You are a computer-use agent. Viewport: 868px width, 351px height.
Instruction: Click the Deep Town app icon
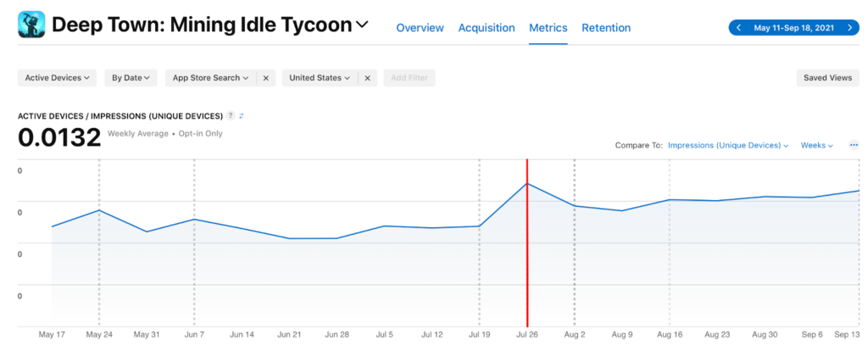coord(31,25)
